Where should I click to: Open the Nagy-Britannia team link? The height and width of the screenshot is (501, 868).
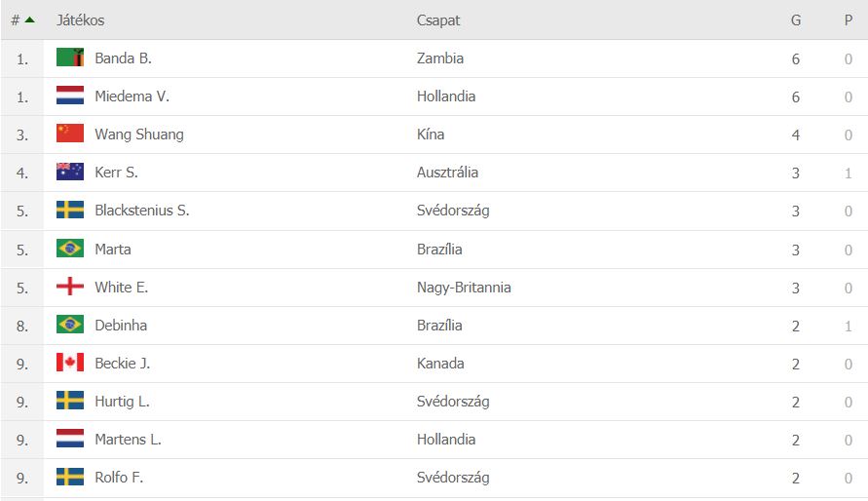[464, 288]
